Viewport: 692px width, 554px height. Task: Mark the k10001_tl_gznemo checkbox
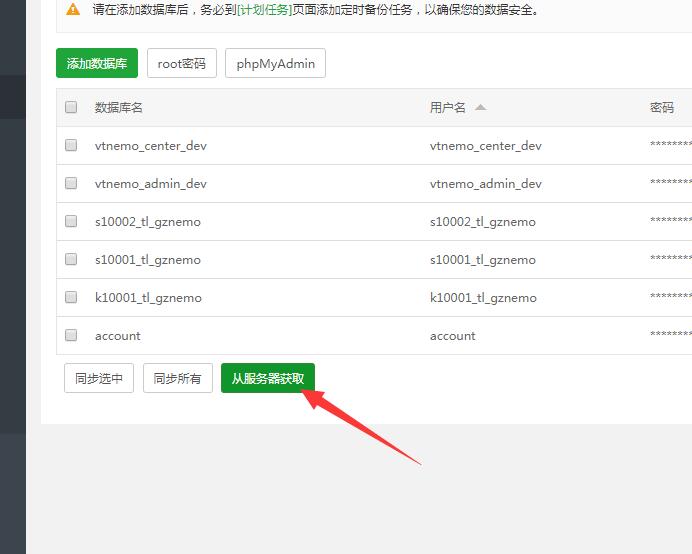[x=71, y=297]
